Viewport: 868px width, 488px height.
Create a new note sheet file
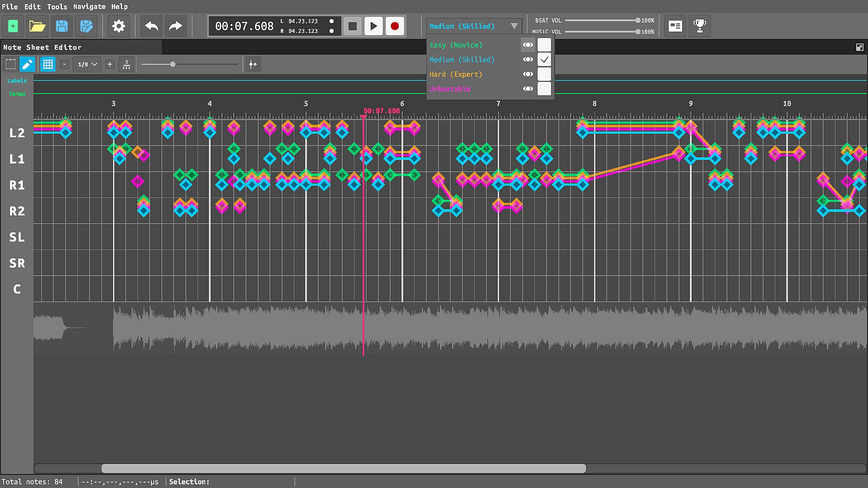click(x=13, y=26)
